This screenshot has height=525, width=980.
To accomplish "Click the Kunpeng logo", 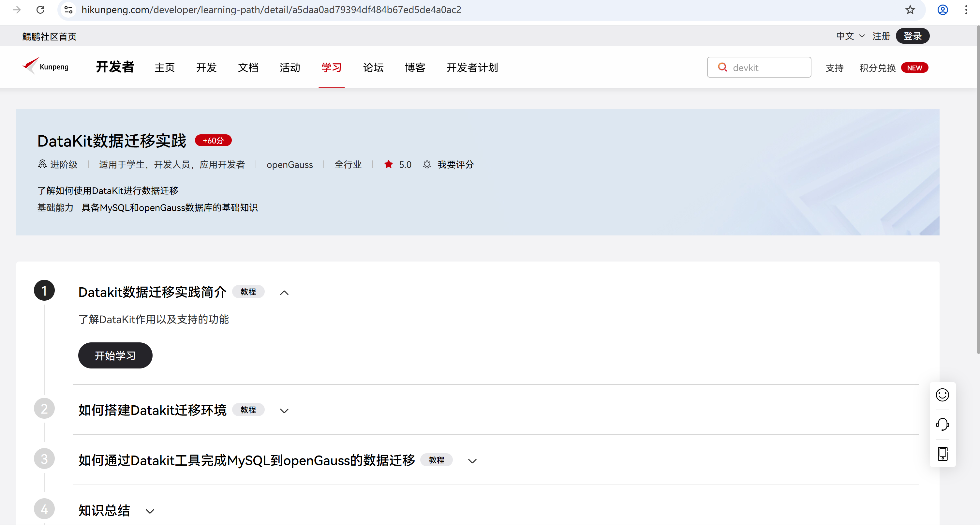I will coord(46,66).
